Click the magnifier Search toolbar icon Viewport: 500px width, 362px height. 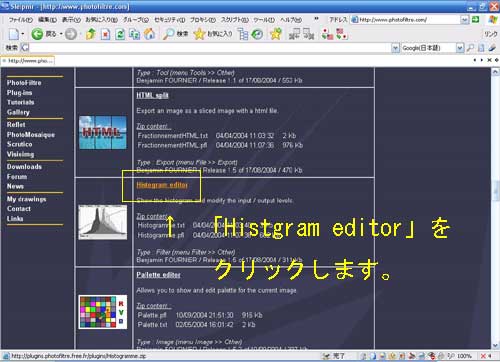168,34
